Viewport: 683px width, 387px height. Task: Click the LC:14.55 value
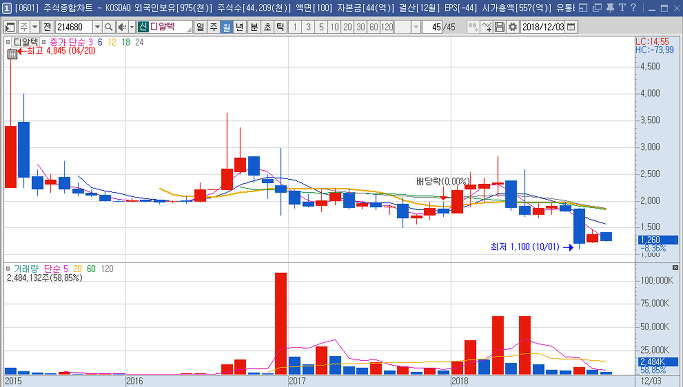652,42
